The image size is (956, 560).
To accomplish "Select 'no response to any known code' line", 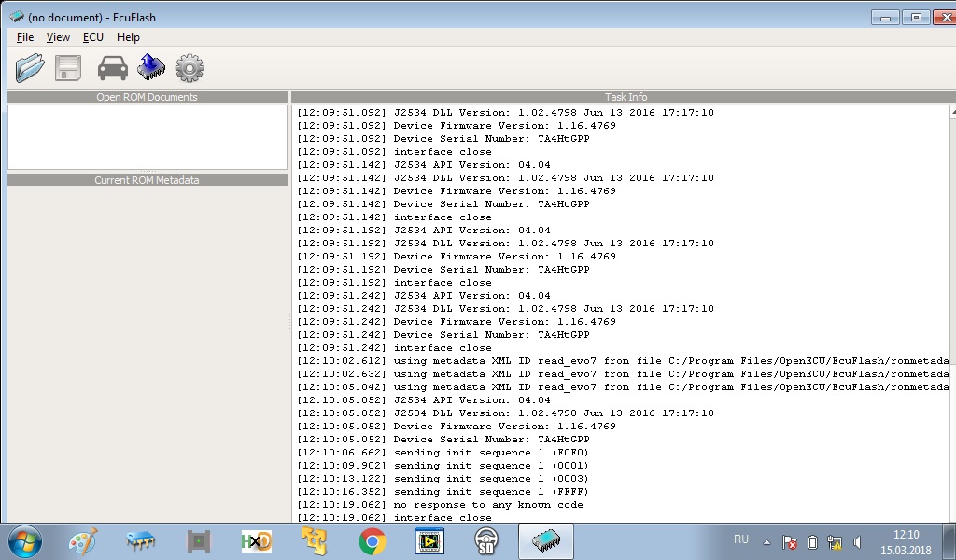I will click(440, 505).
